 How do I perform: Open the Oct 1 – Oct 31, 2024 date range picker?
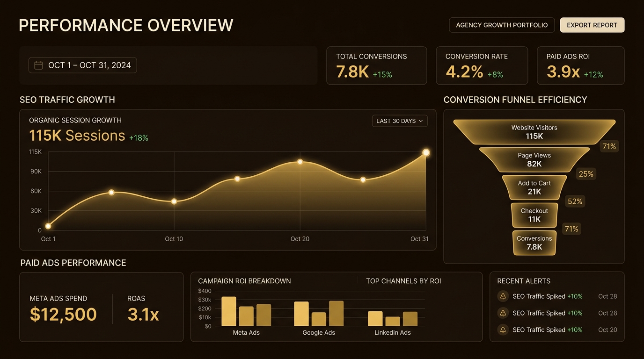click(83, 65)
